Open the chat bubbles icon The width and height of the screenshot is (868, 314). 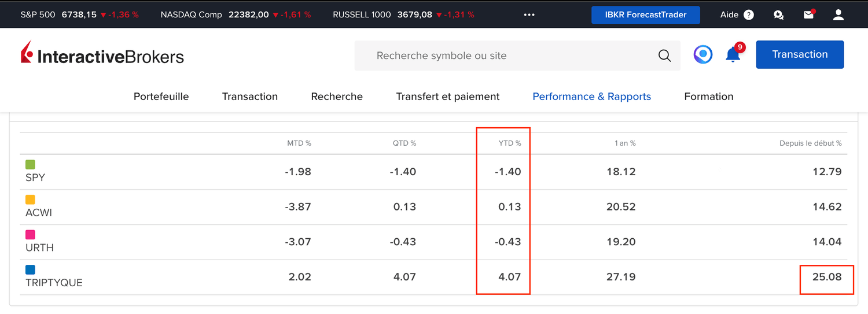[x=779, y=15]
